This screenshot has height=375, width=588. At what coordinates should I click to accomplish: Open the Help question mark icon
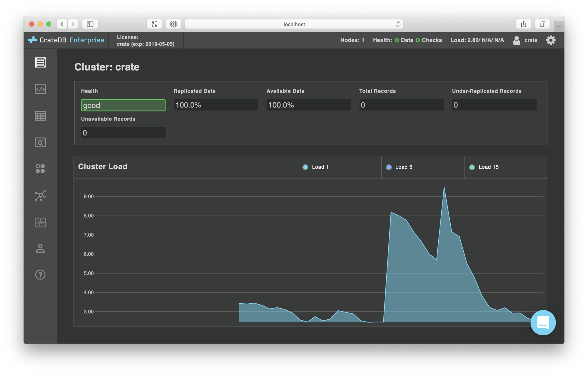(40, 275)
